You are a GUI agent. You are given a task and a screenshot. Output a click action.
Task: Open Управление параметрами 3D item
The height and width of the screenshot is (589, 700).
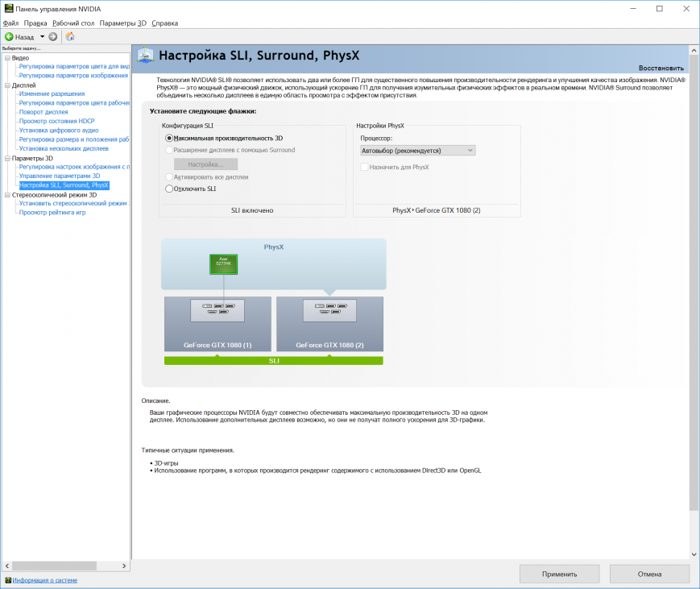pos(60,176)
